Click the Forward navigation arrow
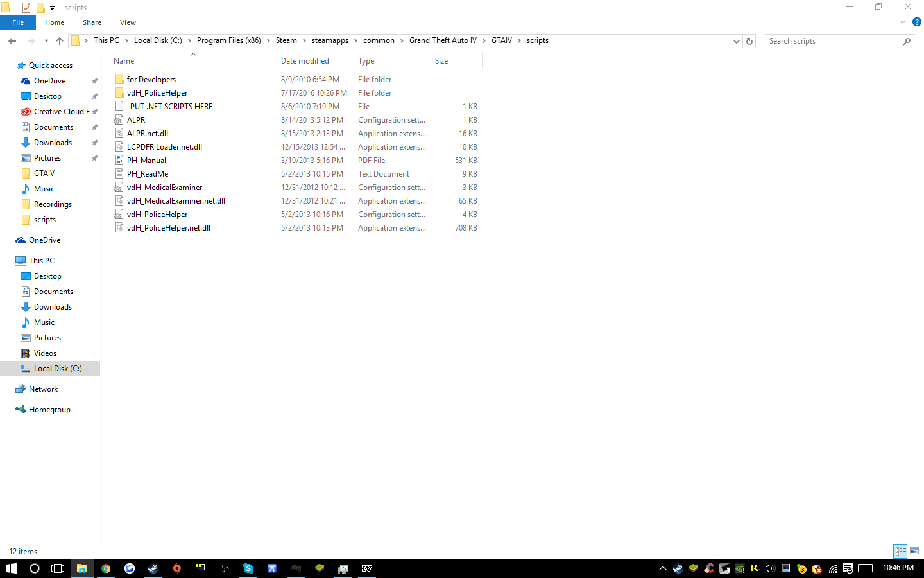 tap(31, 41)
